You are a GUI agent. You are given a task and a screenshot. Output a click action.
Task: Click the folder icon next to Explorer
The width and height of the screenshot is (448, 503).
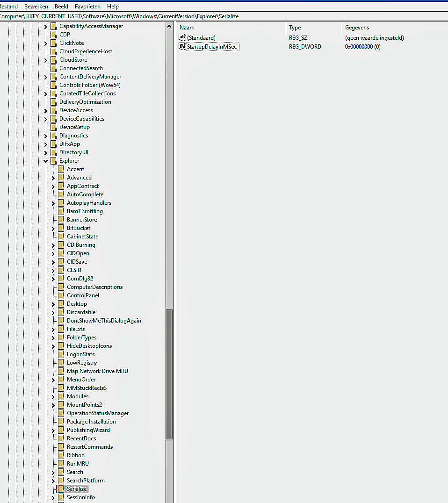(x=54, y=161)
